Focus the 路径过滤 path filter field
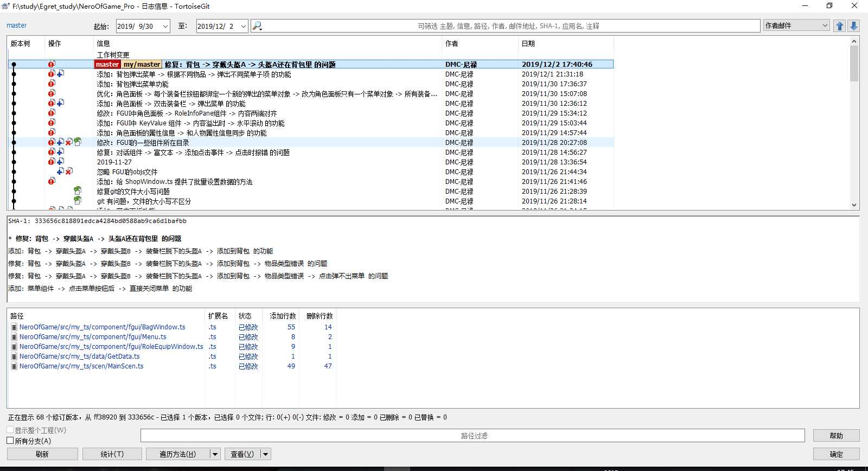Screen dimensions: 868x471 point(473,436)
